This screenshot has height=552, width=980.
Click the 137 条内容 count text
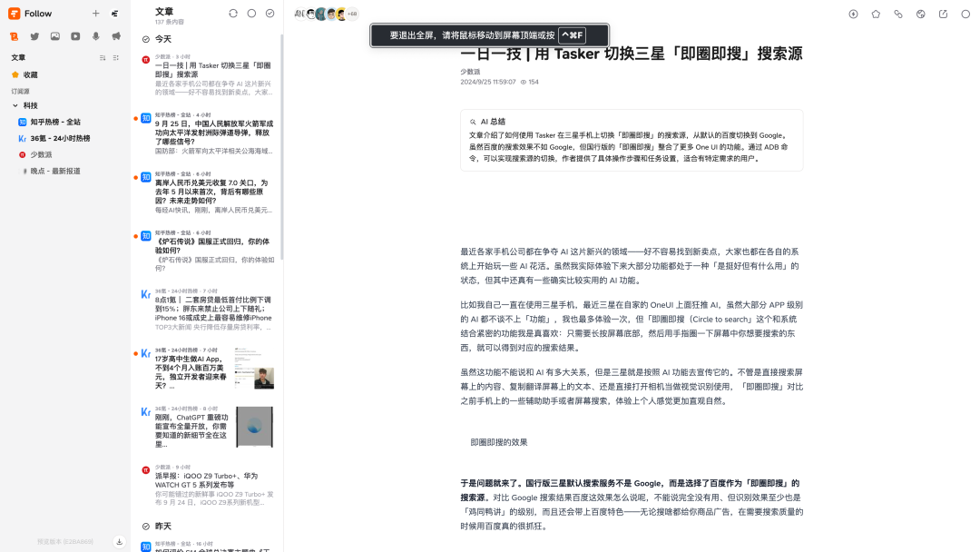(170, 22)
